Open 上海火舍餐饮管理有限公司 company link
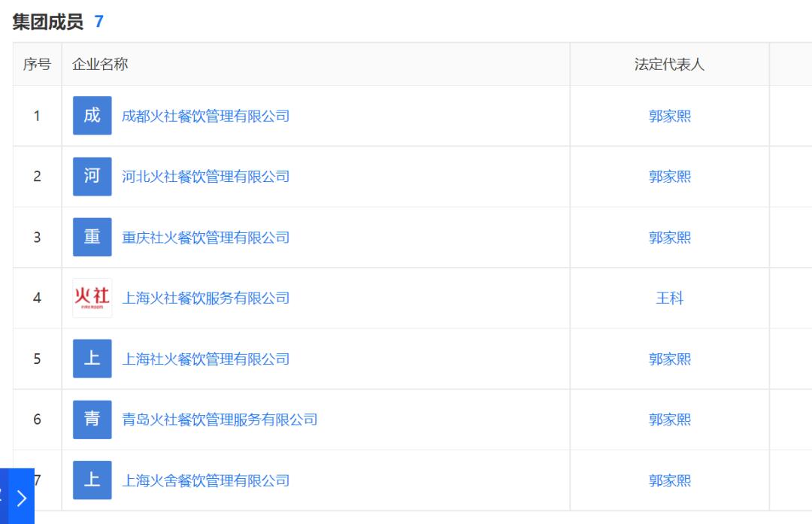 [205, 480]
